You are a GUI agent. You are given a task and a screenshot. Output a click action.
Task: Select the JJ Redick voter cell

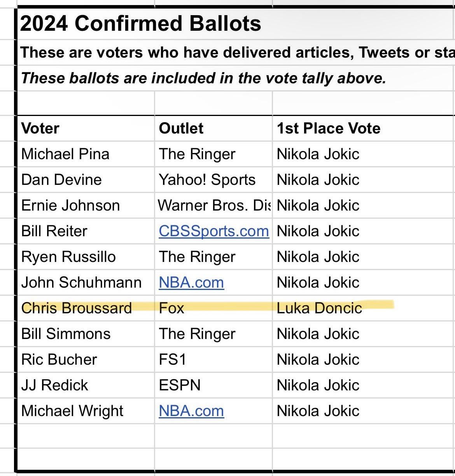pos(55,385)
